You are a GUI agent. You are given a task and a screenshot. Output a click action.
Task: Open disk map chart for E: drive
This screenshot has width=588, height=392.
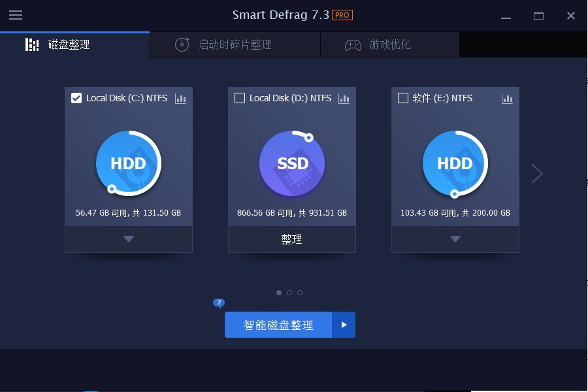click(507, 99)
